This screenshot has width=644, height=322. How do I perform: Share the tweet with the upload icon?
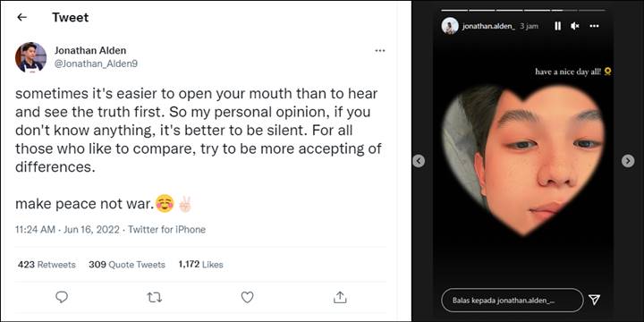click(340, 297)
